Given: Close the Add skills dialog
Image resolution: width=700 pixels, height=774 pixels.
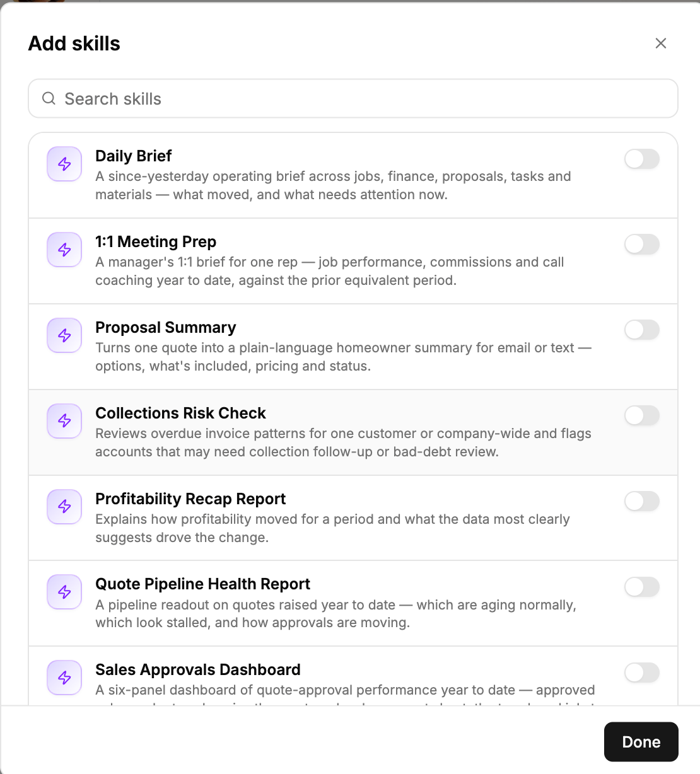Looking at the screenshot, I should [x=661, y=43].
